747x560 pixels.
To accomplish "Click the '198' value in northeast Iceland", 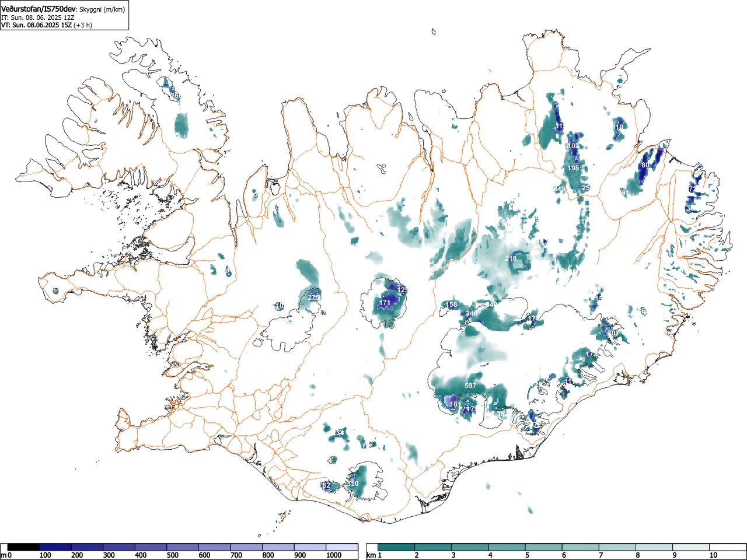I will coord(574,168).
